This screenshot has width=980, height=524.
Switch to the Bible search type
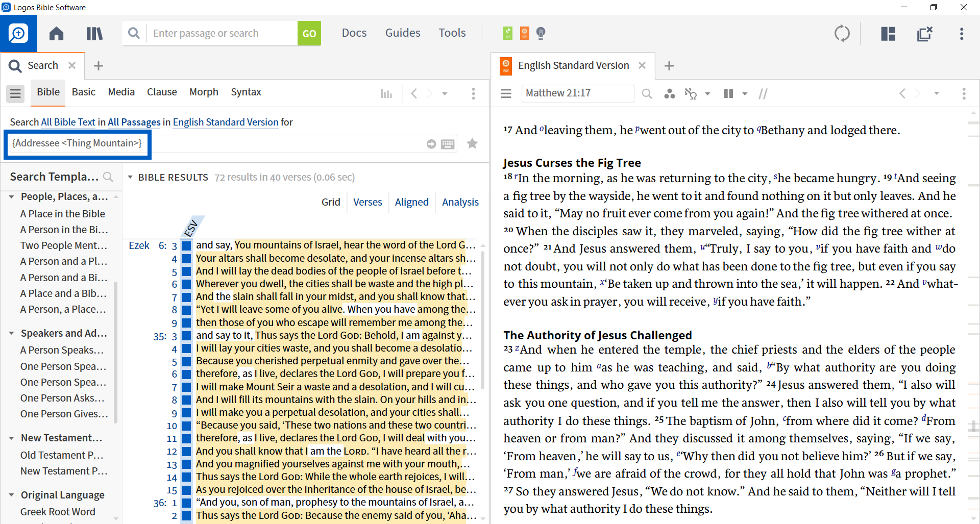tap(48, 92)
